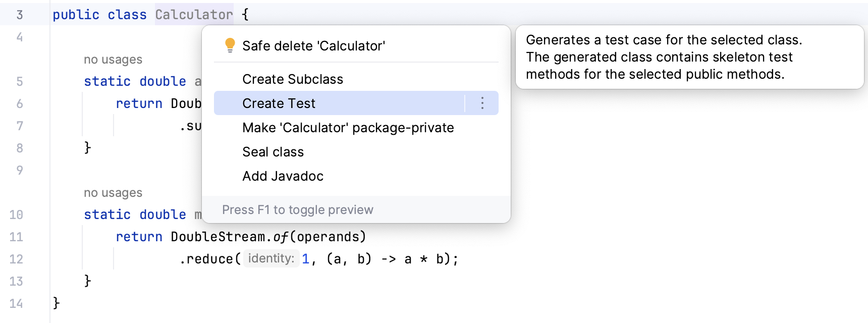Select "Add Javadoc" from the intentions list
This screenshot has width=868, height=323.
(282, 176)
